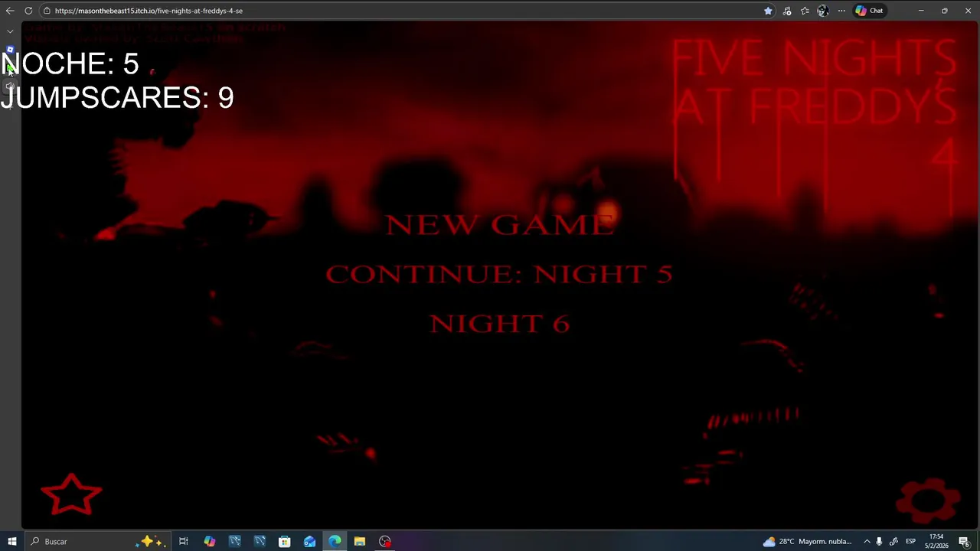The image size is (980, 551).
Task: Go back with the browser back arrow
Action: tap(10, 11)
